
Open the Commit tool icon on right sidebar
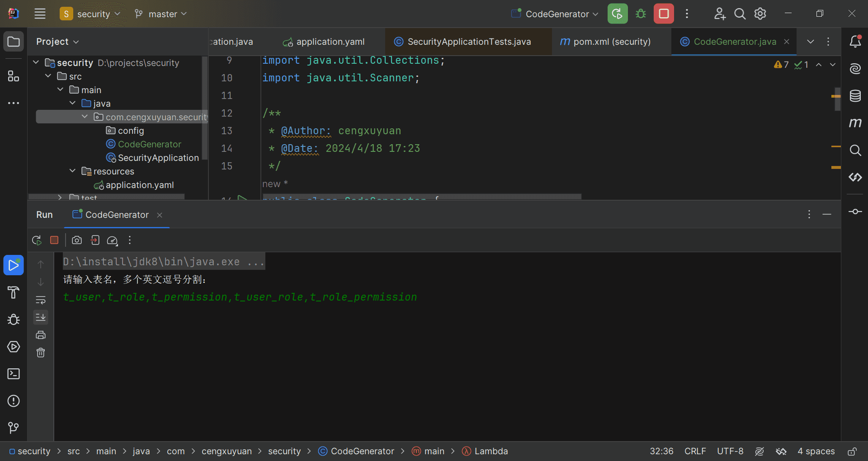[x=855, y=212]
